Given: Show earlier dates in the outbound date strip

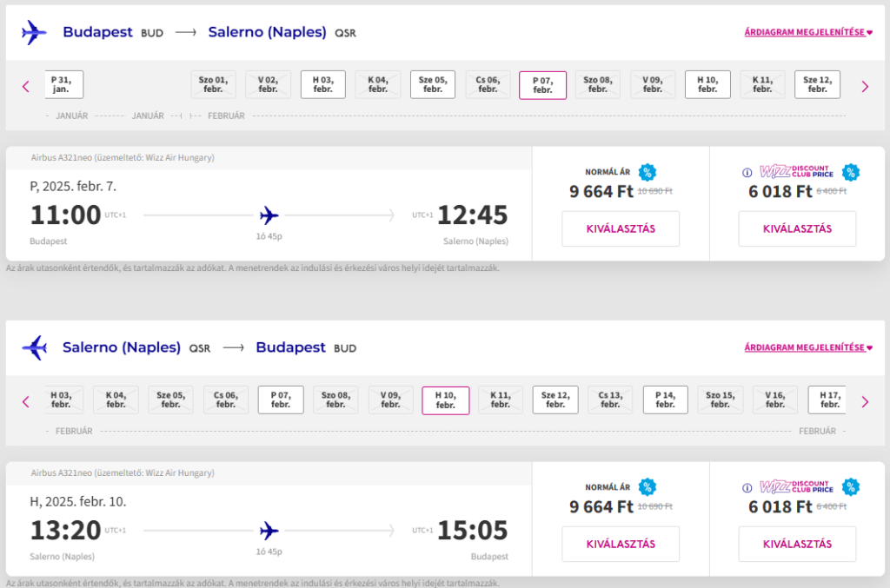Looking at the screenshot, I should pos(25,87).
